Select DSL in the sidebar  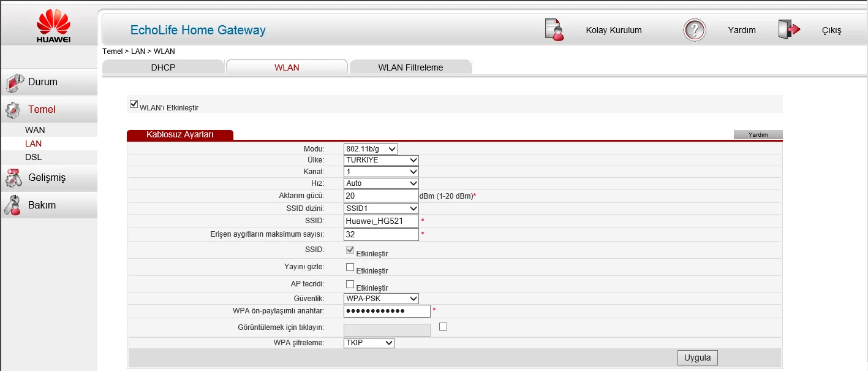click(x=33, y=157)
